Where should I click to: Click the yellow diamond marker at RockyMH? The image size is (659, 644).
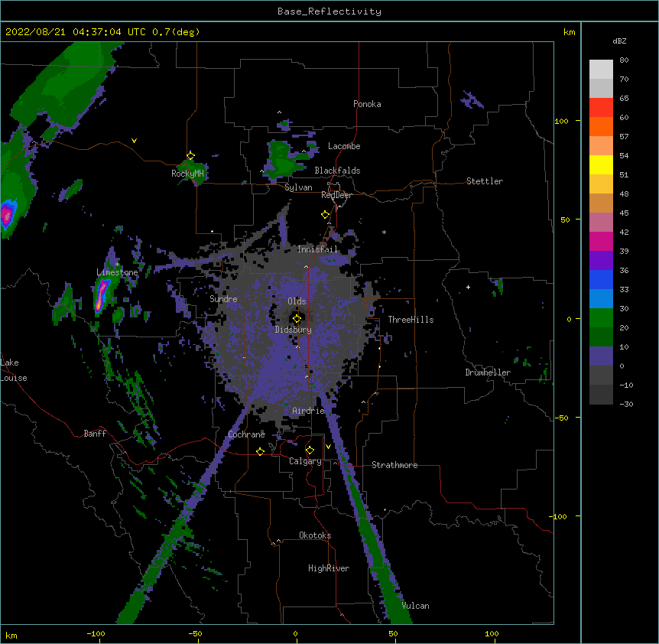(x=190, y=156)
